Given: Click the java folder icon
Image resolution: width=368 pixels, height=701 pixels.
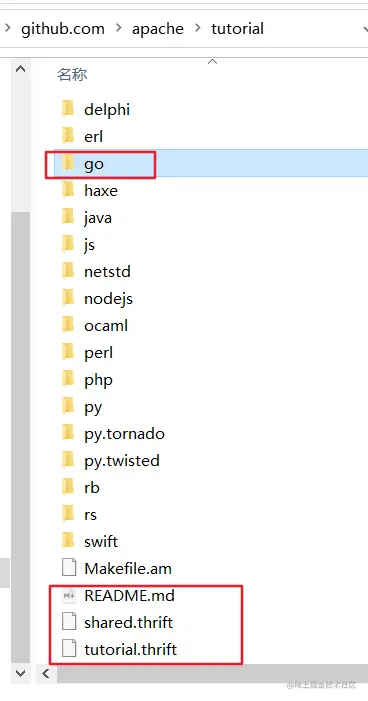Looking at the screenshot, I should [68, 217].
